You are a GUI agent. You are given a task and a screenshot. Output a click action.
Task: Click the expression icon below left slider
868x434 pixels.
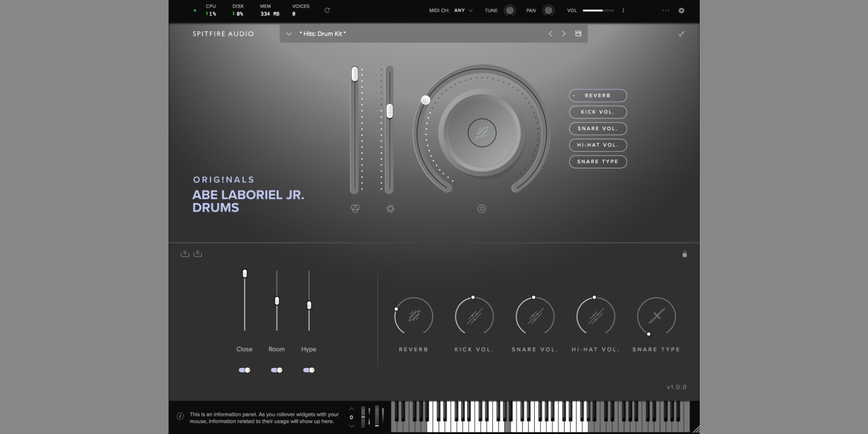pos(355,209)
